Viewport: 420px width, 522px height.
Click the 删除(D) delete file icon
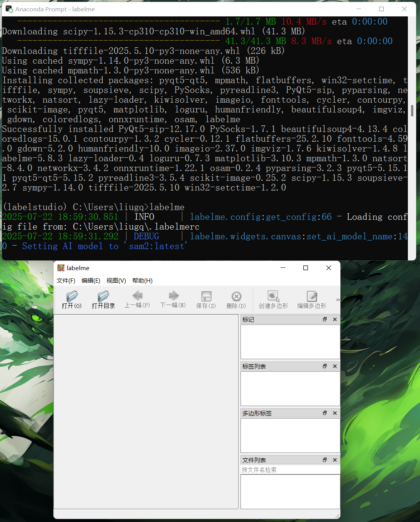click(236, 296)
